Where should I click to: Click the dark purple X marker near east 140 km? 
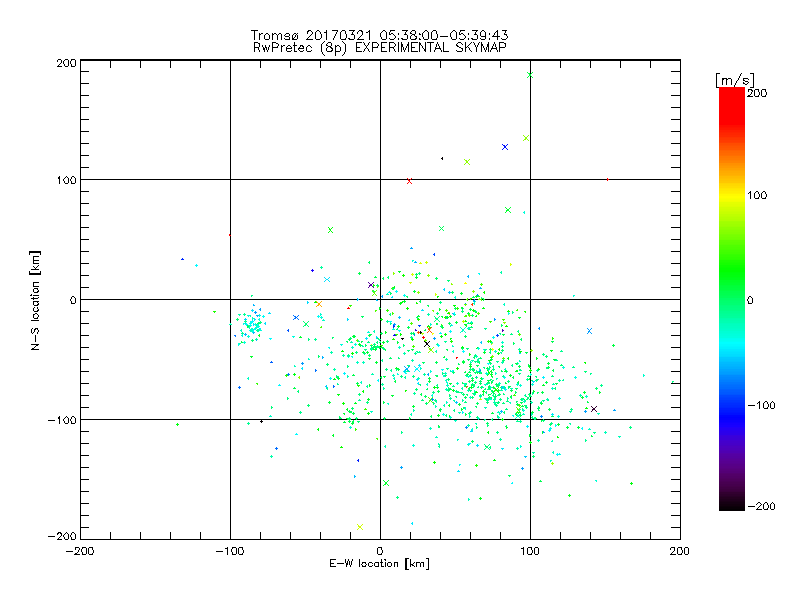[594, 409]
